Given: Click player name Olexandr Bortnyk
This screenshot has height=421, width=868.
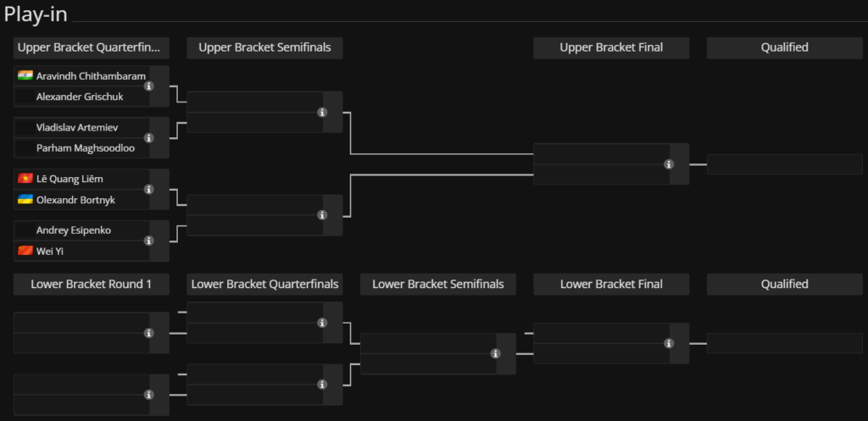Looking at the screenshot, I should (x=75, y=200).
